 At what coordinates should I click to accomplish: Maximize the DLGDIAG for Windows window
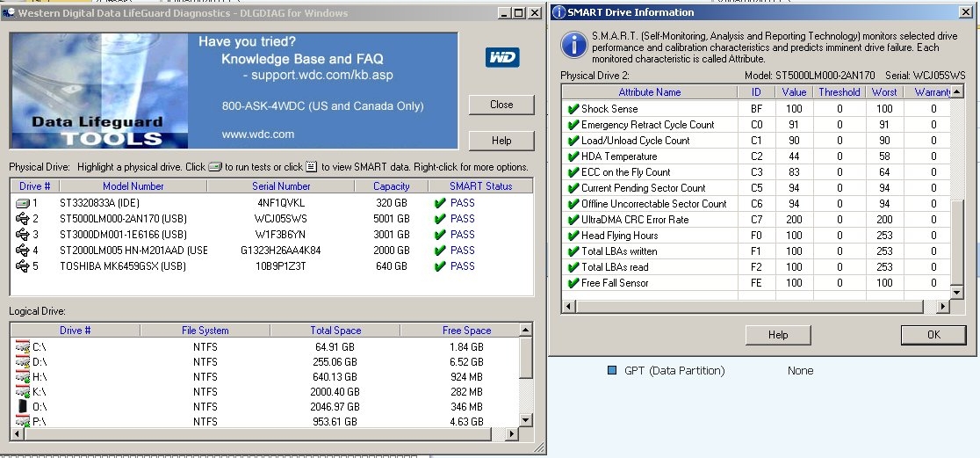tap(519, 13)
